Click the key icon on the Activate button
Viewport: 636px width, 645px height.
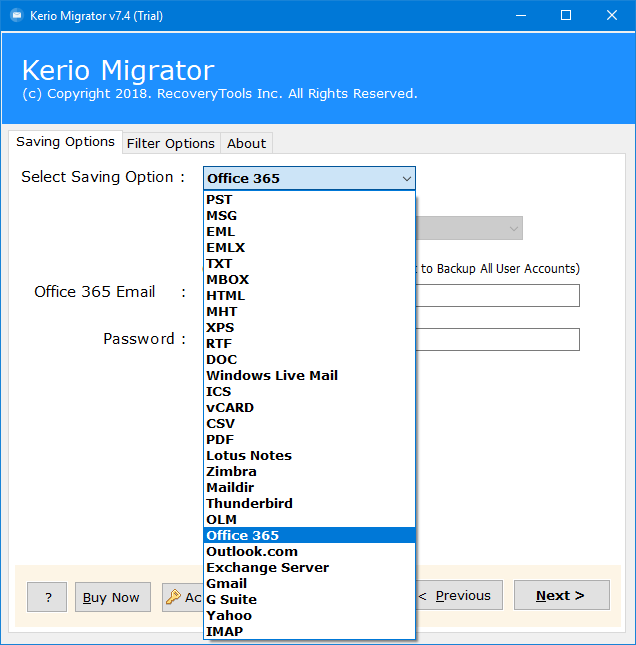point(173,596)
